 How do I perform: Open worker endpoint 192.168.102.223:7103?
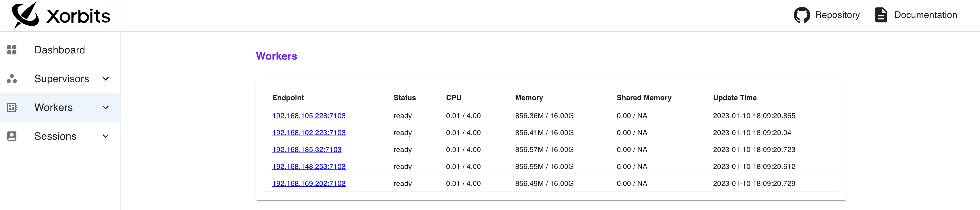308,133
